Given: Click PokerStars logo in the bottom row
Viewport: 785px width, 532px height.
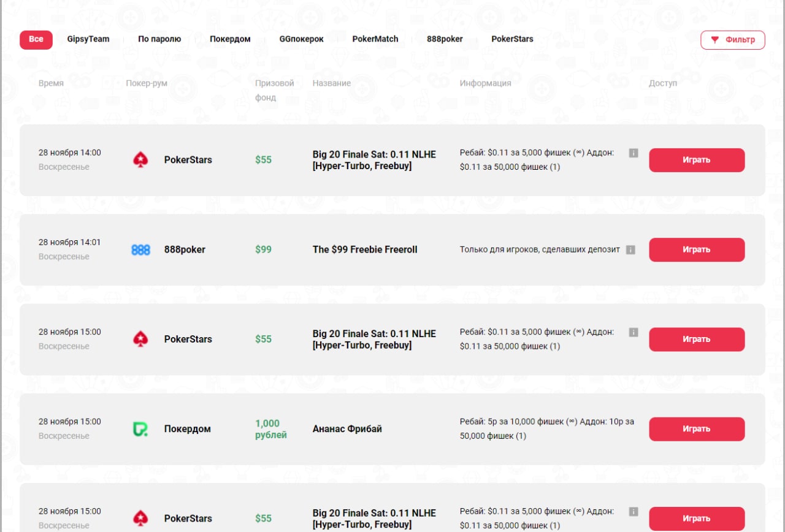Looking at the screenshot, I should click(x=140, y=519).
